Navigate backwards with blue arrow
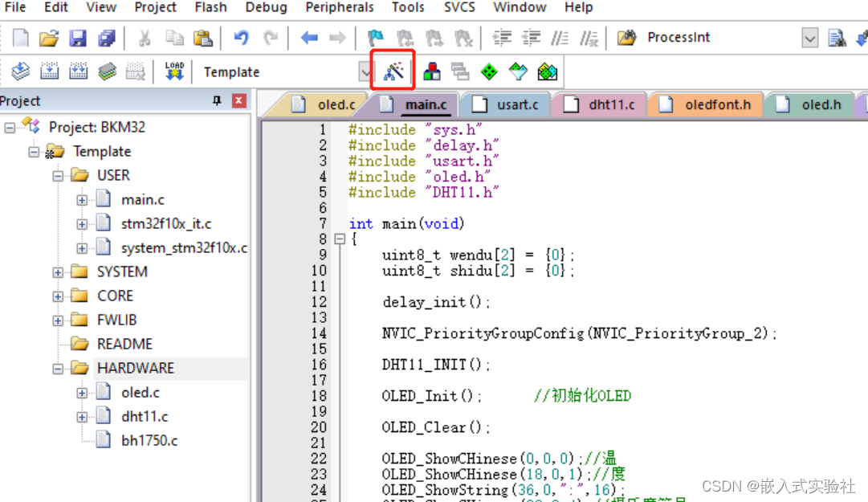Image resolution: width=868 pixels, height=502 pixels. click(309, 38)
